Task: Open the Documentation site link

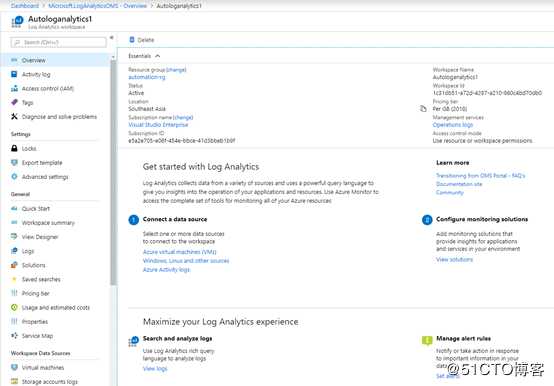Action: [x=459, y=184]
